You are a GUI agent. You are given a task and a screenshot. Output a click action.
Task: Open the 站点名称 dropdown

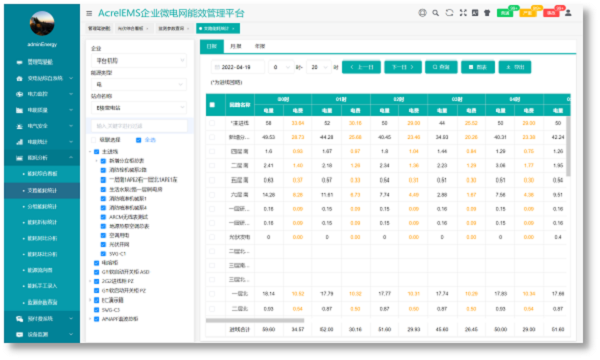(x=139, y=108)
